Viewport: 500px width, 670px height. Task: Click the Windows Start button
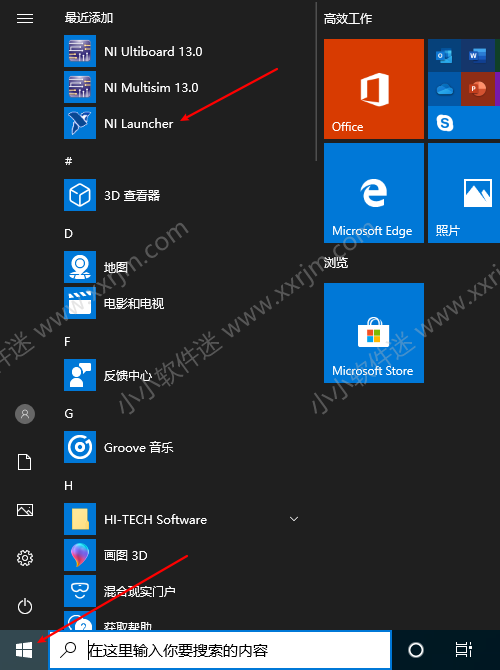24,650
